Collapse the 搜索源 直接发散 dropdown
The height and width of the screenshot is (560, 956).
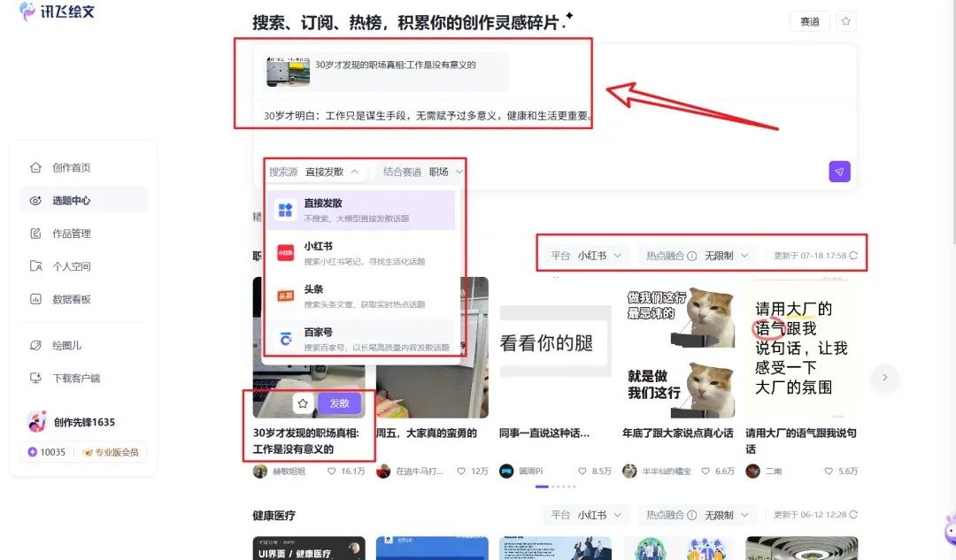[318, 172]
